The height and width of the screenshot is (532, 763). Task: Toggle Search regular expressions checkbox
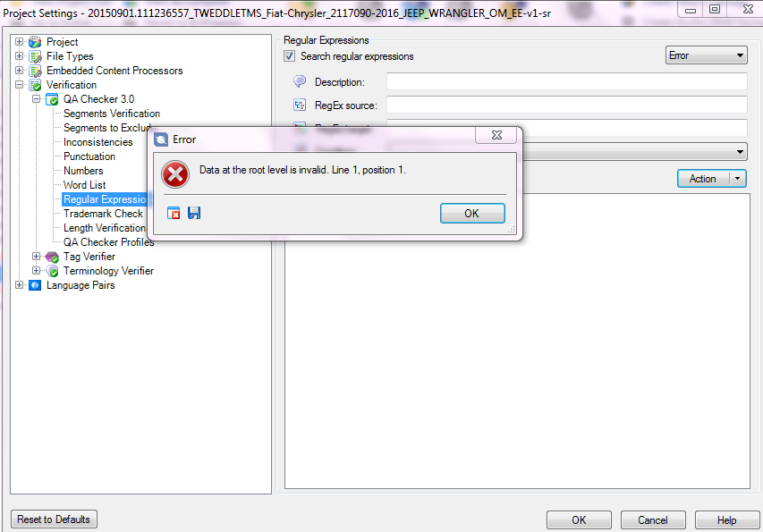[x=290, y=56]
